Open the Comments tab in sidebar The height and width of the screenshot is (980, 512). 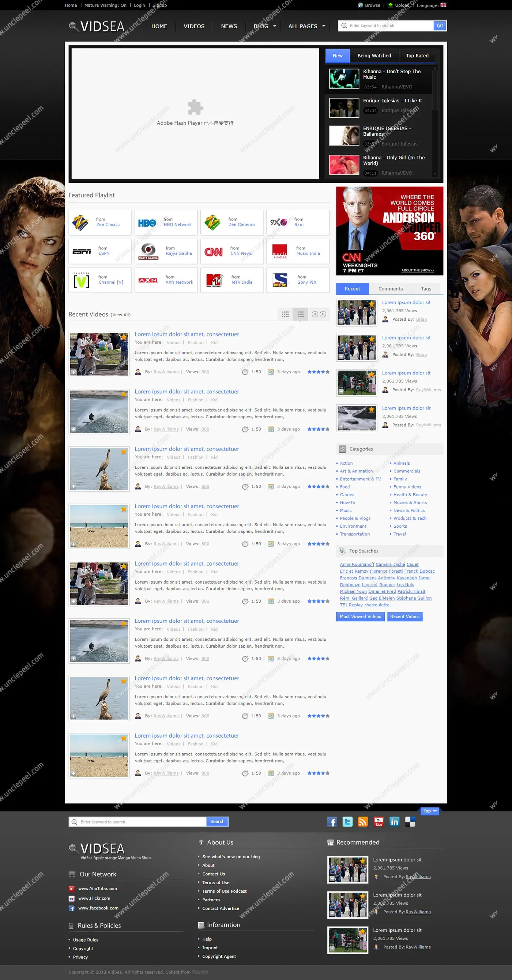click(x=390, y=289)
